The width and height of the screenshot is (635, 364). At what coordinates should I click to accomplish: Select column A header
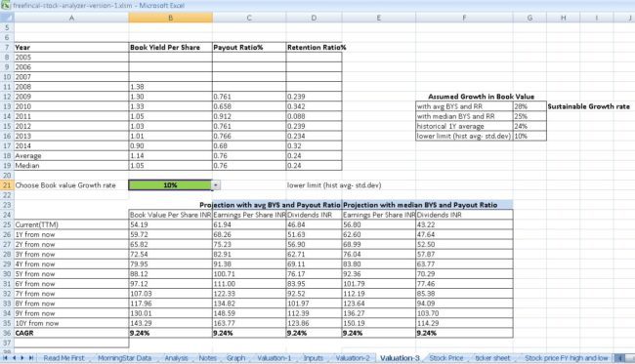pyautogui.click(x=71, y=18)
